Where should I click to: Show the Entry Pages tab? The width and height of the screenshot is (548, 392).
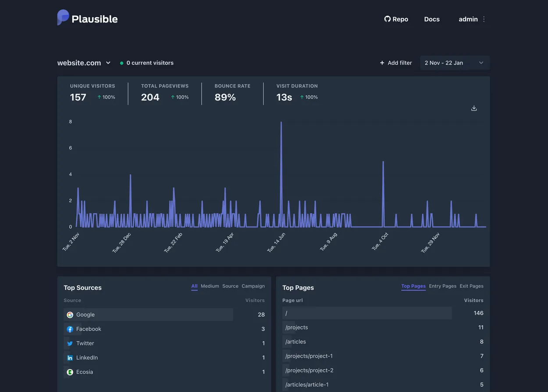pos(442,286)
